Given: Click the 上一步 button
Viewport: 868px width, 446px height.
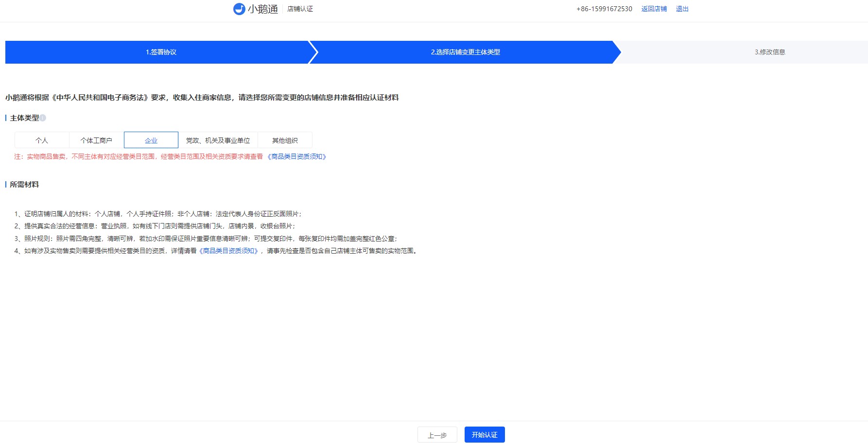Looking at the screenshot, I should (x=437, y=435).
